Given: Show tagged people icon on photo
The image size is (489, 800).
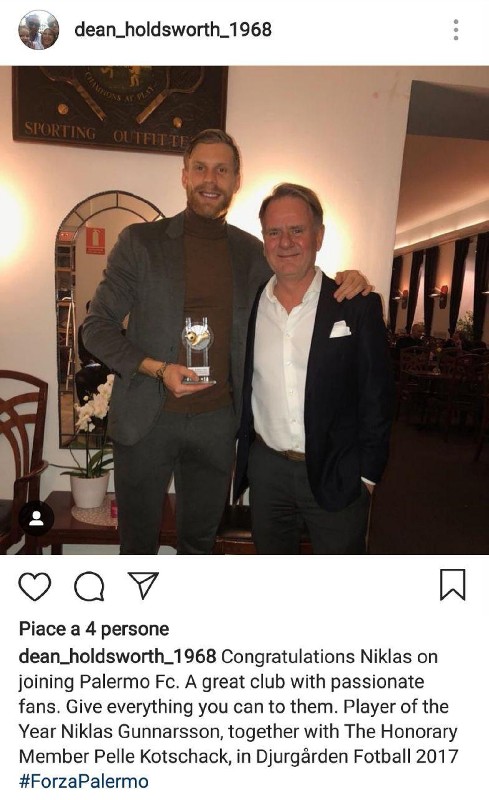Looking at the screenshot, I should pyautogui.click(x=36, y=518).
